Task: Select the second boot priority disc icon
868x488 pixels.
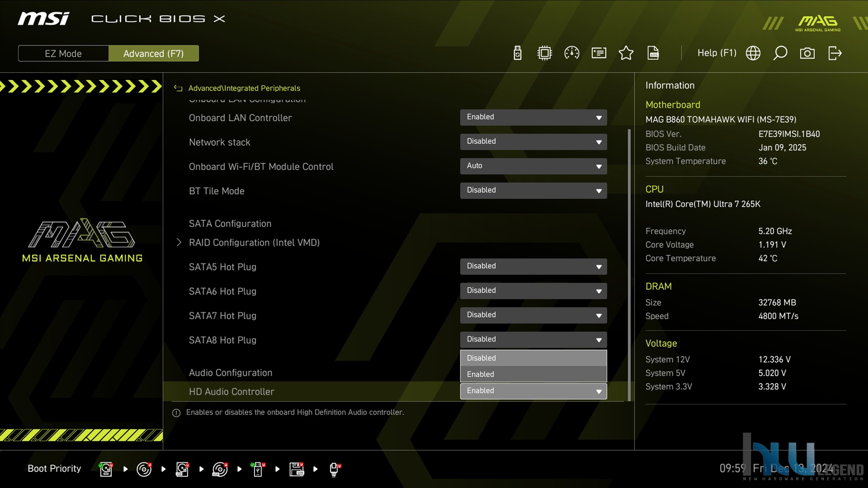Action: pyautogui.click(x=144, y=469)
